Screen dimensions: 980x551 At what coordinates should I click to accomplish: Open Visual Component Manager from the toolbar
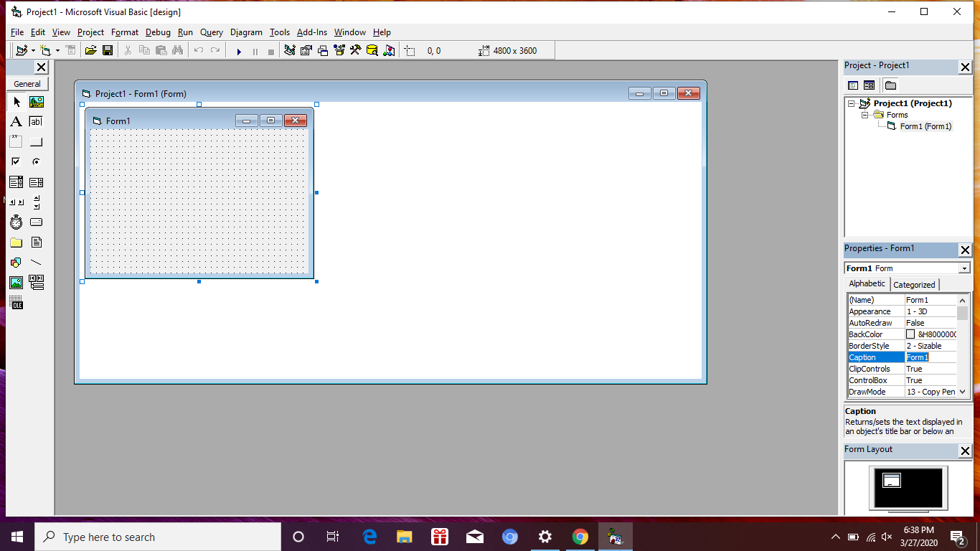pyautogui.click(x=389, y=50)
